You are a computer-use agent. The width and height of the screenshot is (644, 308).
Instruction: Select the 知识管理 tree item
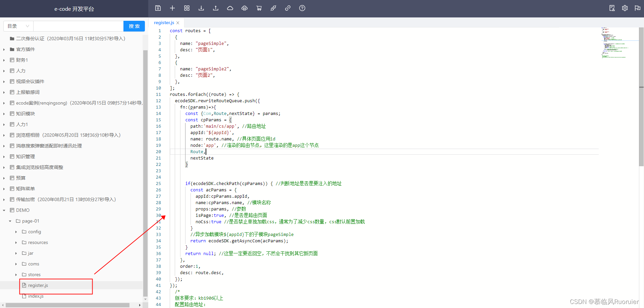(25, 157)
